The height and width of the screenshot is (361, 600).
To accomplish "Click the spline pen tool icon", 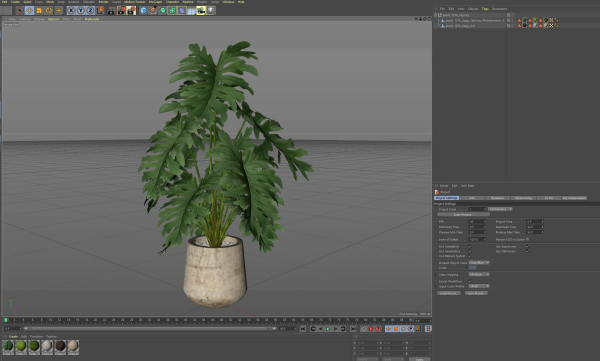I will (153, 11).
